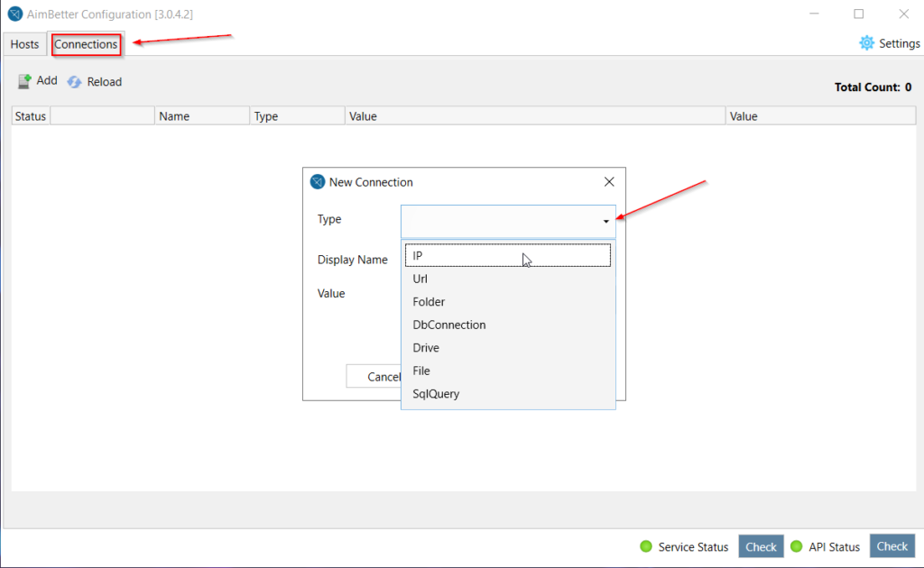
Task: Pick SqlQuery connection type
Action: pyautogui.click(x=508, y=393)
